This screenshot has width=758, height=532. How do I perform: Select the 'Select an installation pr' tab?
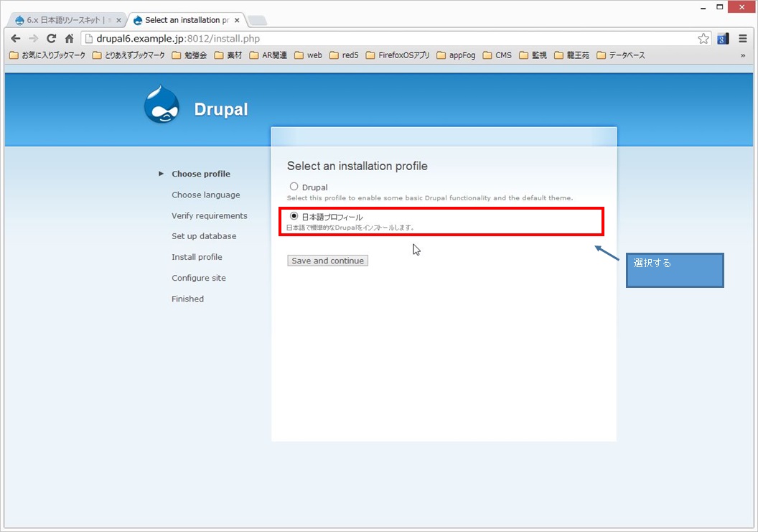point(187,20)
